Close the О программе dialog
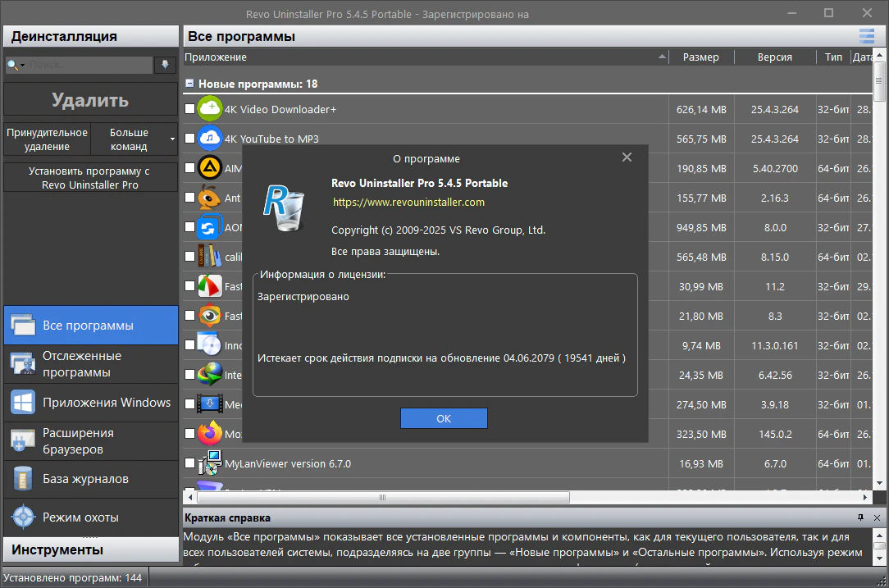 [627, 157]
